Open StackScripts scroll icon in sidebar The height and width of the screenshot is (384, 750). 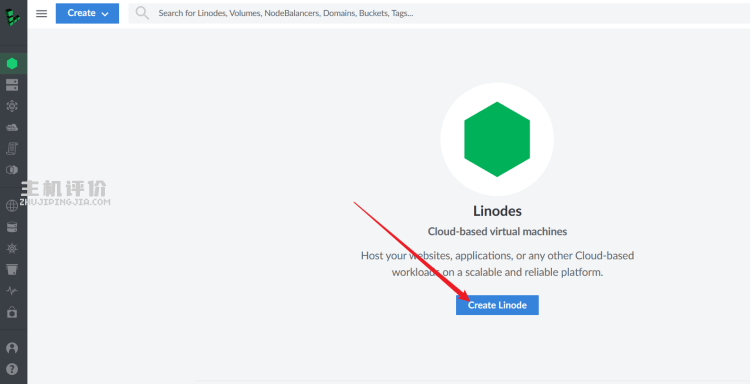pos(12,148)
